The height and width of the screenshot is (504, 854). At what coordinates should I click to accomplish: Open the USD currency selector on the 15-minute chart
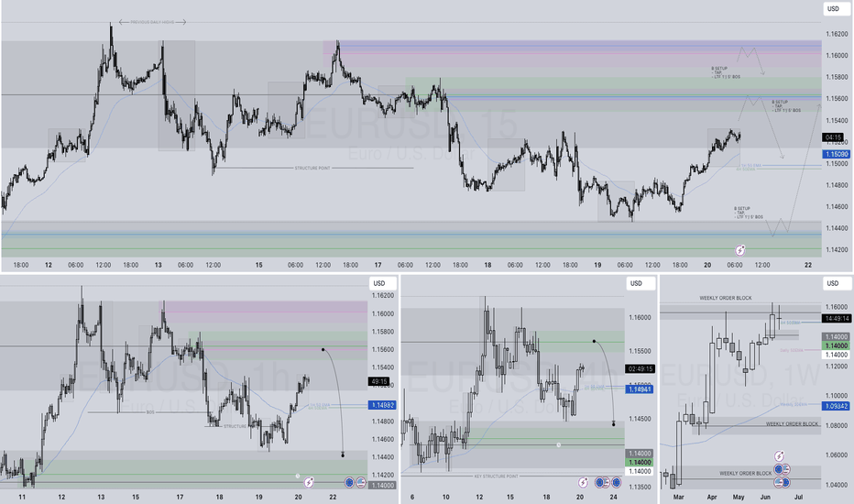(x=836, y=9)
